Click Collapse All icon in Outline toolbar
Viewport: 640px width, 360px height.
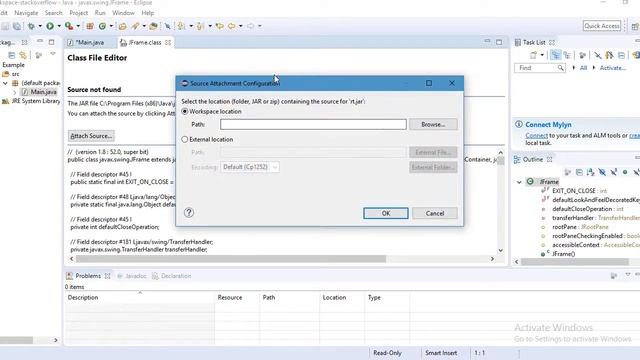(x=579, y=173)
